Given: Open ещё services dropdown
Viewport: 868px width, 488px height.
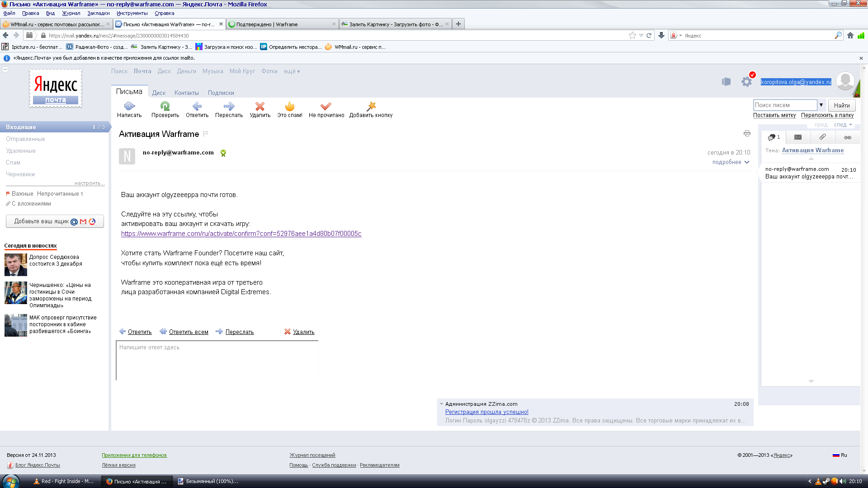Looking at the screenshot, I should pos(292,71).
